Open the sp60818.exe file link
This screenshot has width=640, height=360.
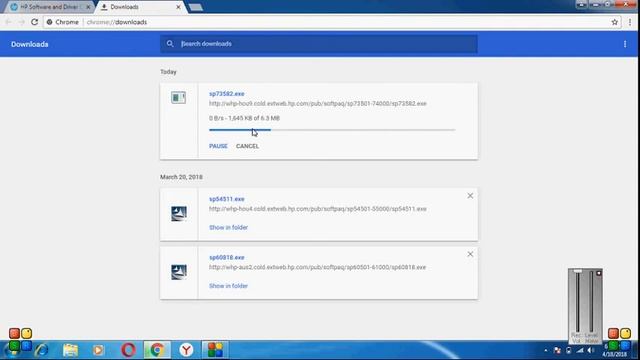[227, 257]
